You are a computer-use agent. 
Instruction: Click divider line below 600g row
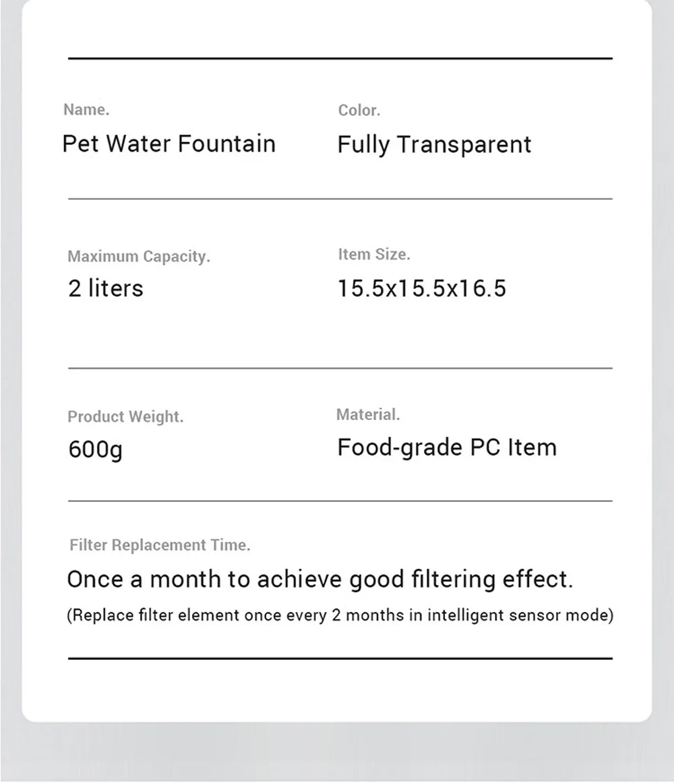[x=340, y=501]
